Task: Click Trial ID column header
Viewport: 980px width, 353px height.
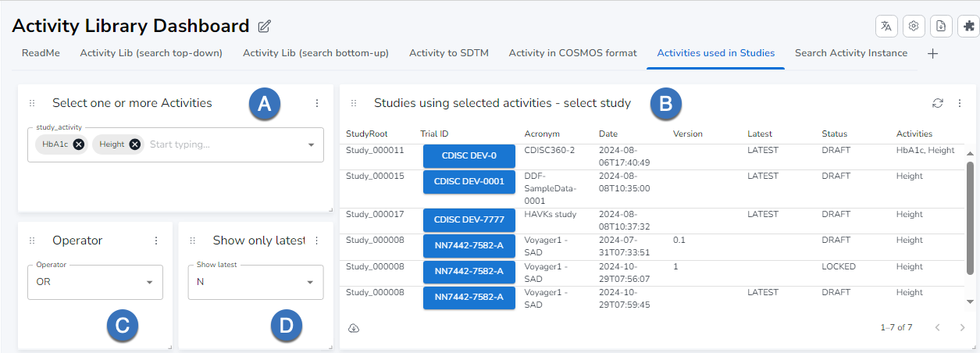Action: 434,134
